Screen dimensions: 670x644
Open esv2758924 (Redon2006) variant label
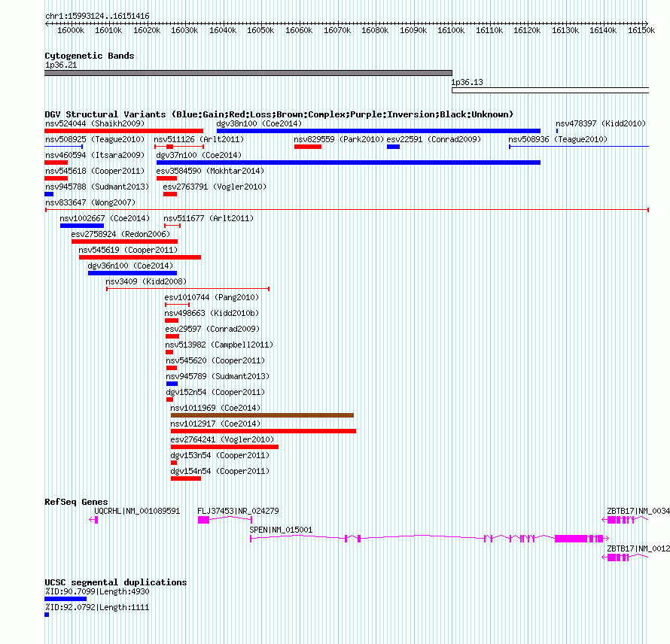point(120,235)
